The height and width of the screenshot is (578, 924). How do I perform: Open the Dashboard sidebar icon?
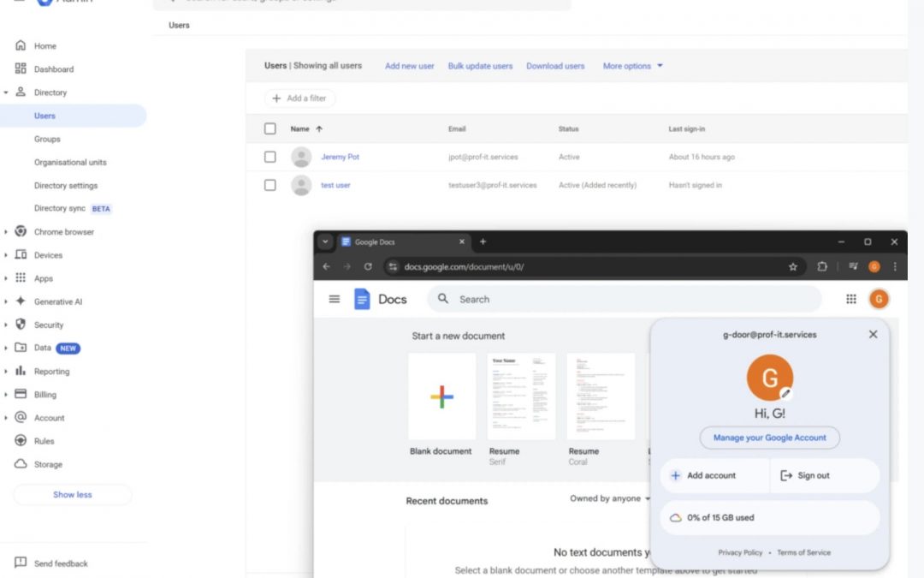click(x=21, y=69)
